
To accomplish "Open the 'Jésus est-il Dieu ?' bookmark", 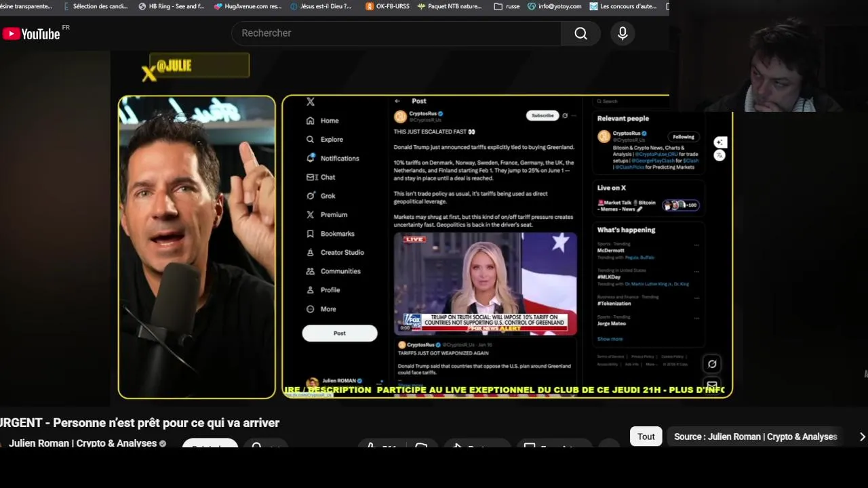I will (x=321, y=6).
